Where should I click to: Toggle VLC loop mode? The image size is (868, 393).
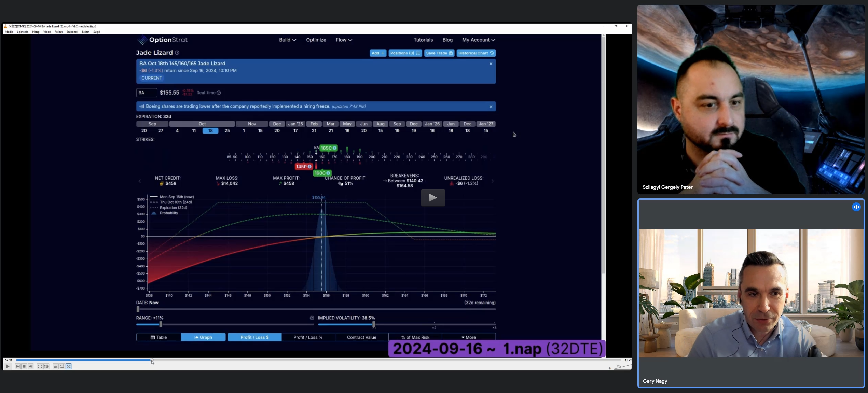tap(62, 366)
